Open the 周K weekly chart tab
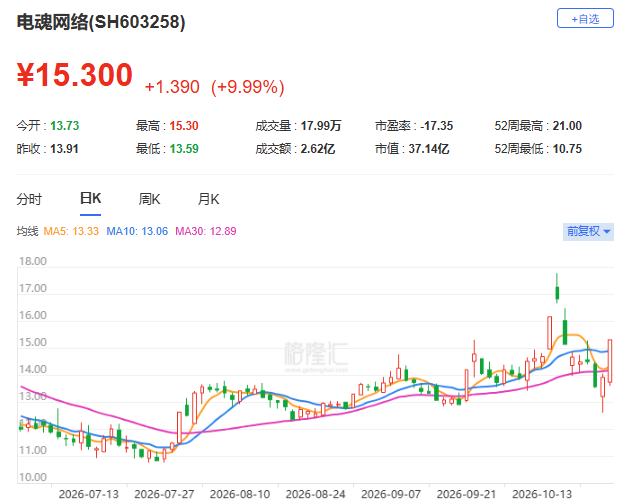Image resolution: width=626 pixels, height=503 pixels. tap(149, 199)
